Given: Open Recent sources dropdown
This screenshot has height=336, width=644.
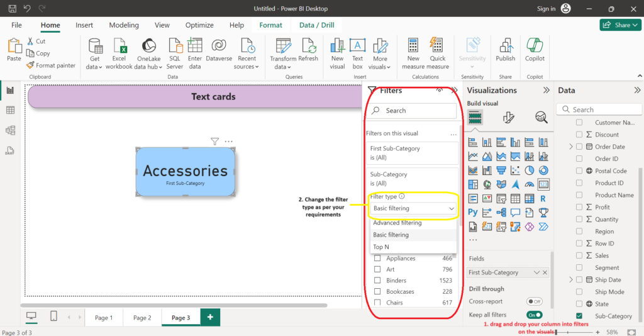Looking at the screenshot, I should tap(247, 67).
